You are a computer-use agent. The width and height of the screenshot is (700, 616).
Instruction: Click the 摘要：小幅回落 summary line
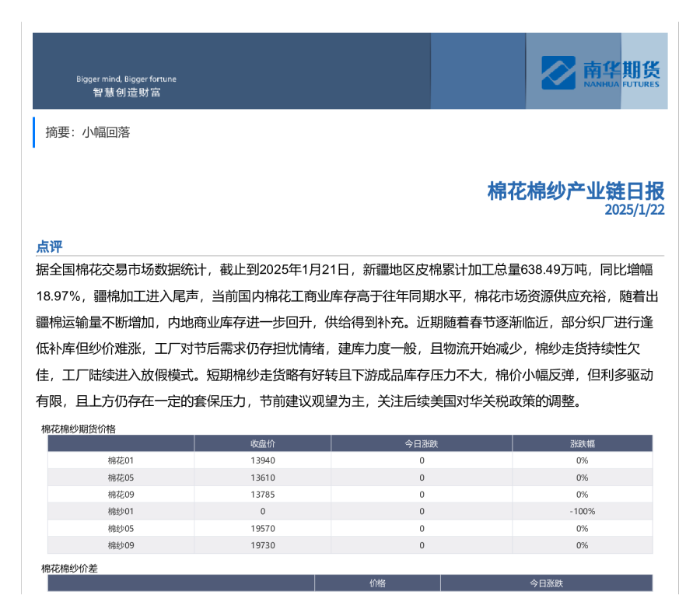point(88,132)
